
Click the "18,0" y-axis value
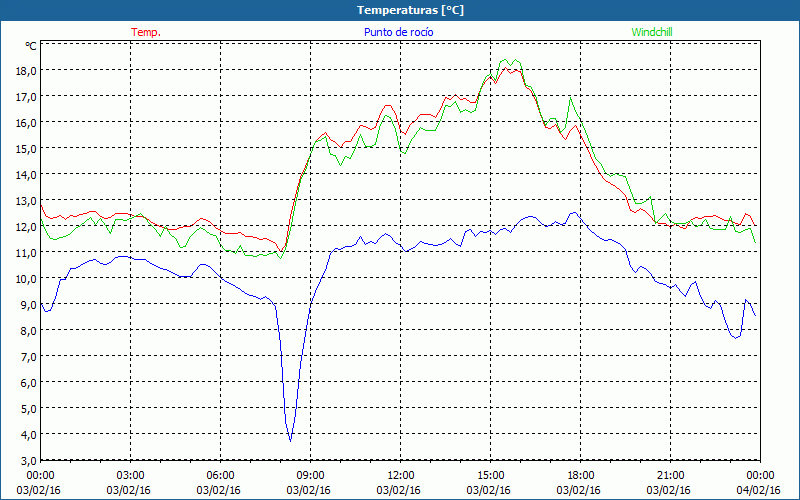tap(26, 70)
